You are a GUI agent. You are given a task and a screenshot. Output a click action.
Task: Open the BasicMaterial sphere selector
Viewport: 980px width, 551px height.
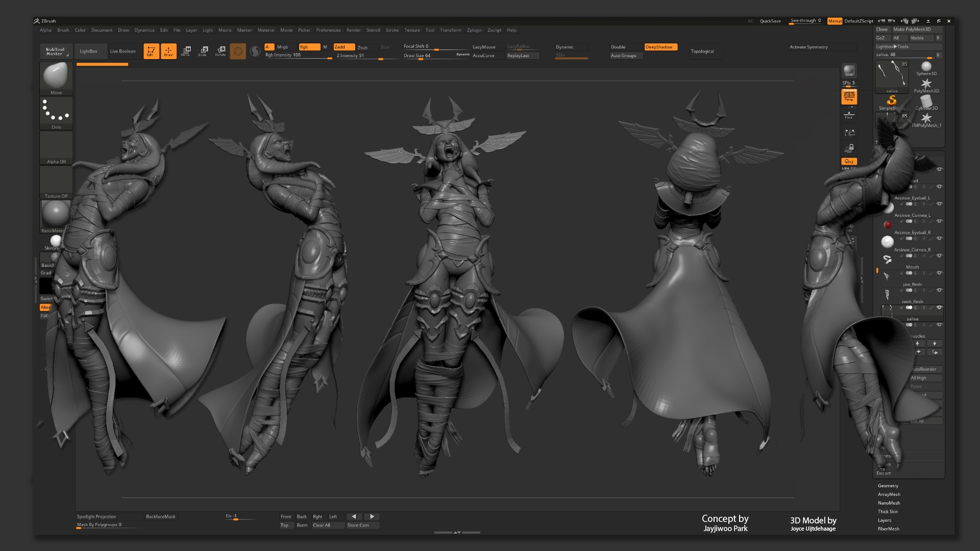56,216
